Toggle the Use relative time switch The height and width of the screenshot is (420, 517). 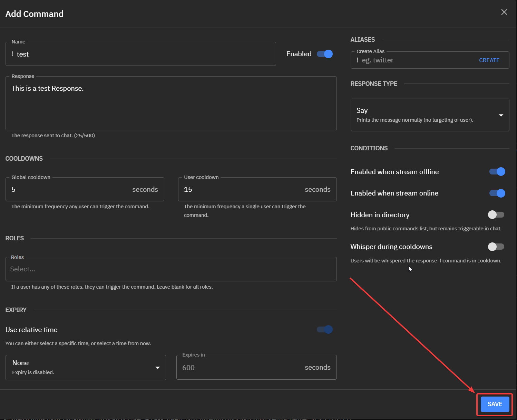click(x=325, y=330)
